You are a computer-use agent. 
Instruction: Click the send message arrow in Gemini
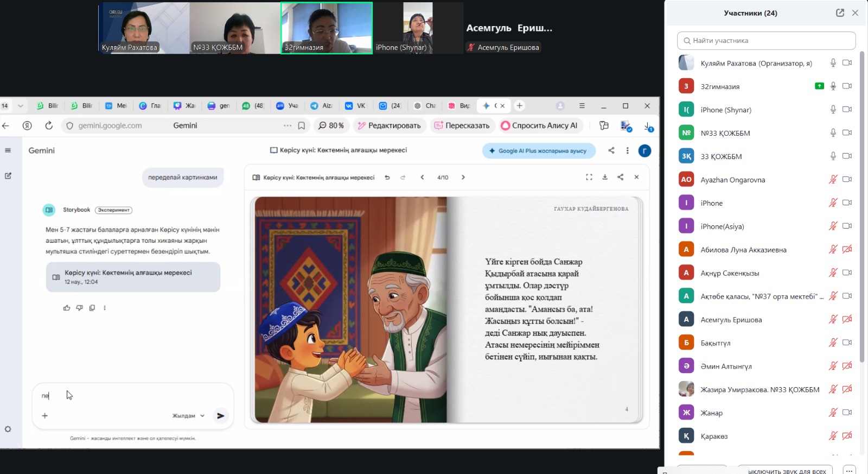[220, 416]
